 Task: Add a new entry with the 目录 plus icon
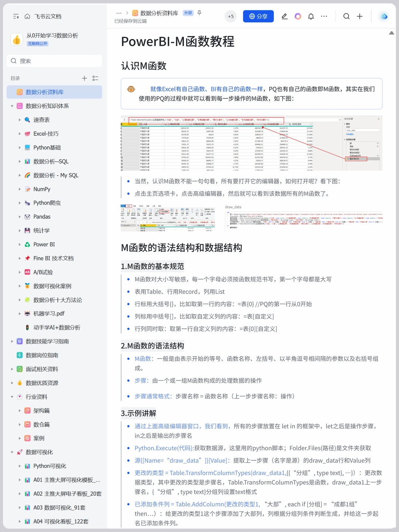click(84, 78)
